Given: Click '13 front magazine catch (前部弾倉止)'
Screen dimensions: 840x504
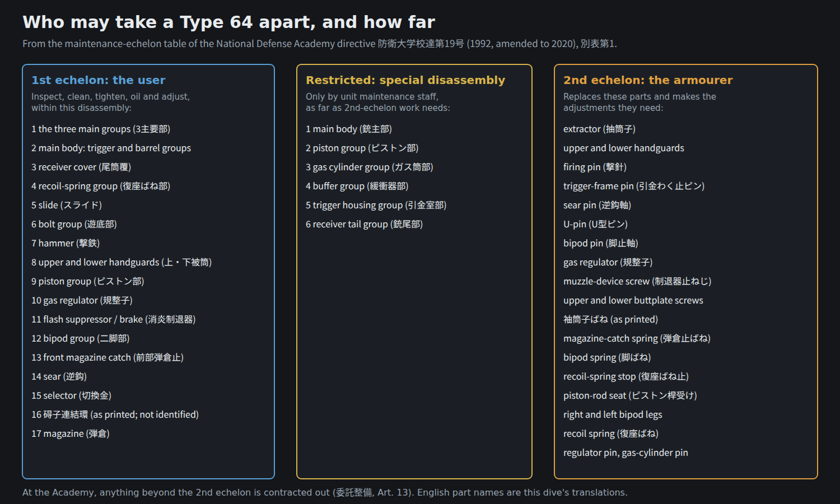Looking at the screenshot, I should [108, 357].
